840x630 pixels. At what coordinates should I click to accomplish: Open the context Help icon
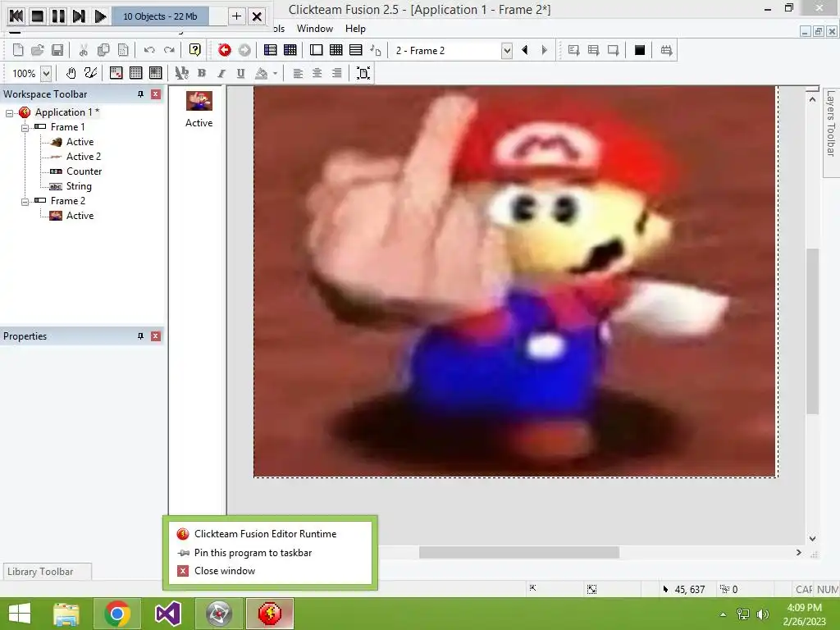(x=195, y=50)
